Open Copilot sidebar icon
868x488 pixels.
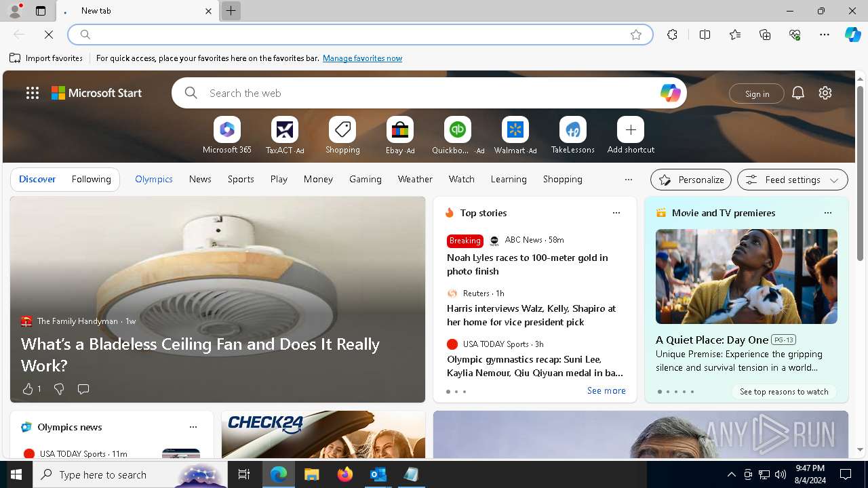click(x=852, y=35)
